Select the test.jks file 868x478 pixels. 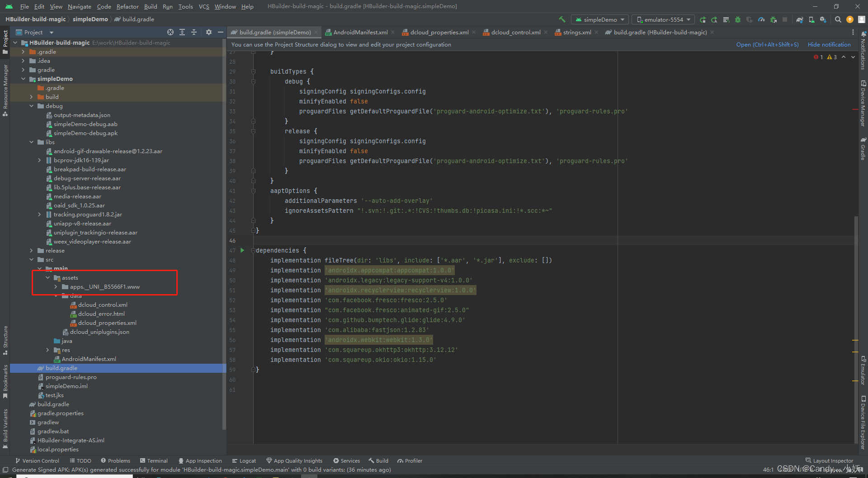click(x=54, y=395)
